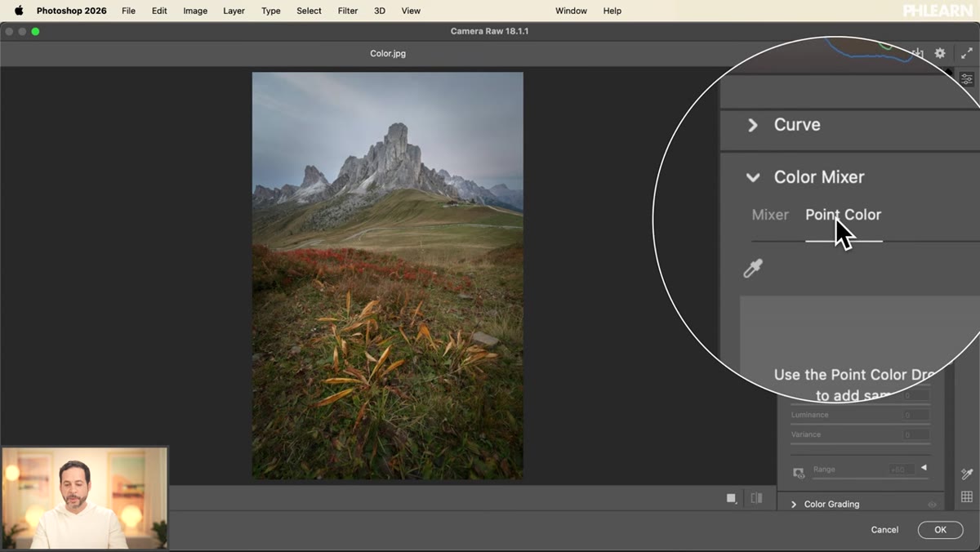The height and width of the screenshot is (552, 980).
Task: Click the green zoom window button
Action: pos(35,31)
